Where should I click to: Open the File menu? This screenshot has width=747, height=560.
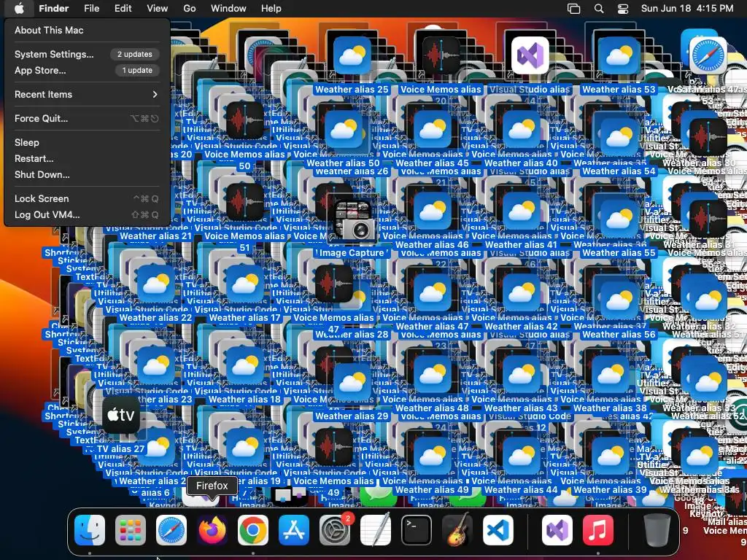click(91, 9)
